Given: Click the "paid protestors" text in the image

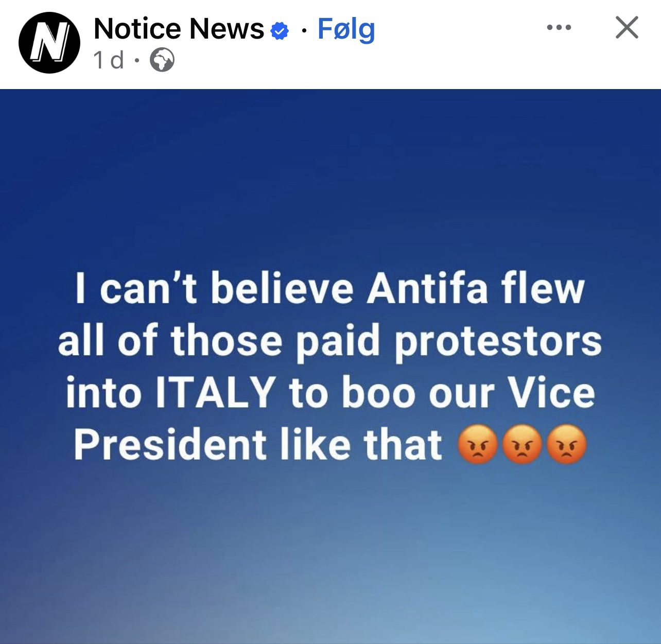Looking at the screenshot, I should point(447,341).
